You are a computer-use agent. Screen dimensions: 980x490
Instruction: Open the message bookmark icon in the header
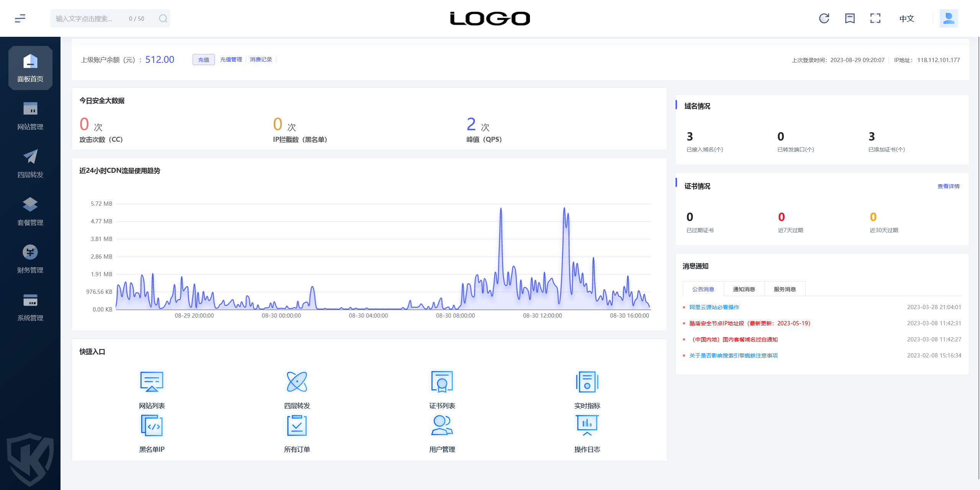[x=850, y=18]
